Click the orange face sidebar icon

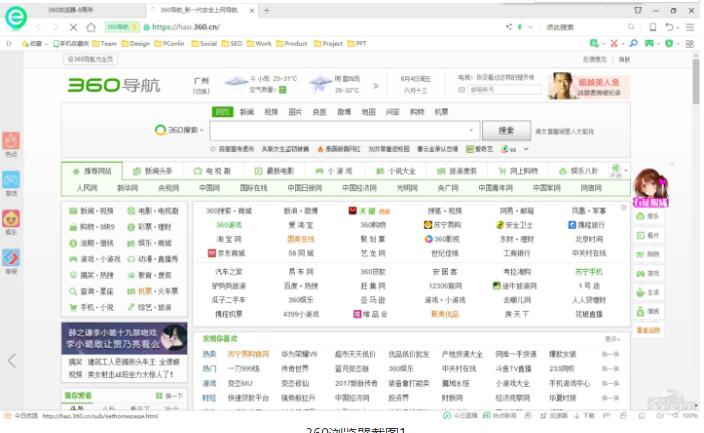(x=11, y=219)
